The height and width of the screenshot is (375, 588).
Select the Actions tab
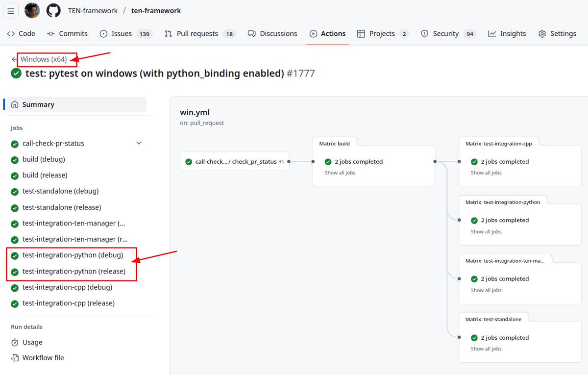pyautogui.click(x=327, y=33)
